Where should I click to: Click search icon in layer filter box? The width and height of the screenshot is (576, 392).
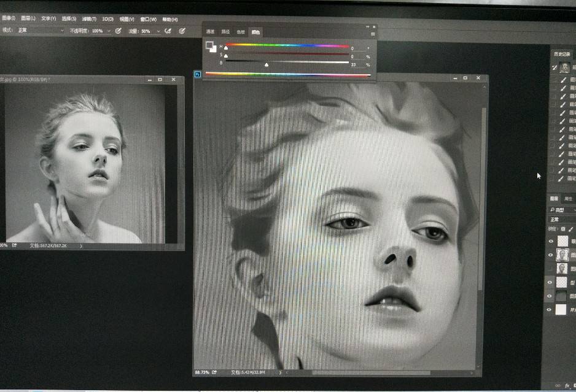[552, 210]
